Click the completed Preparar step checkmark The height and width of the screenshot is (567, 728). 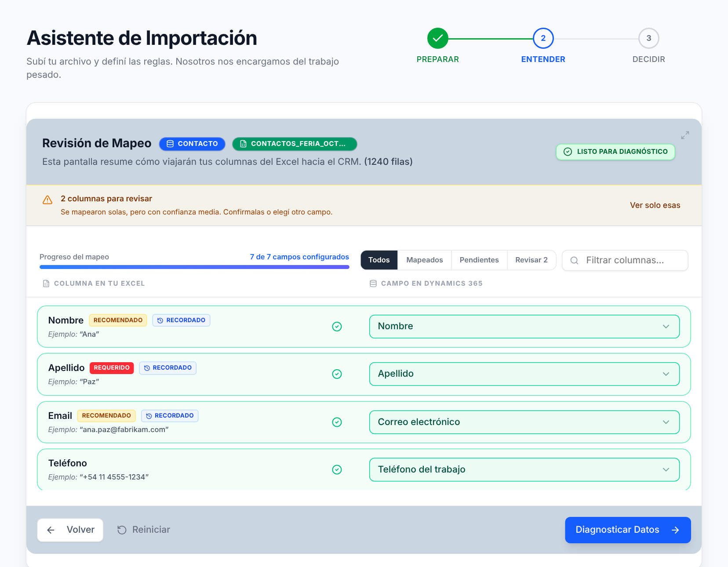pos(438,38)
